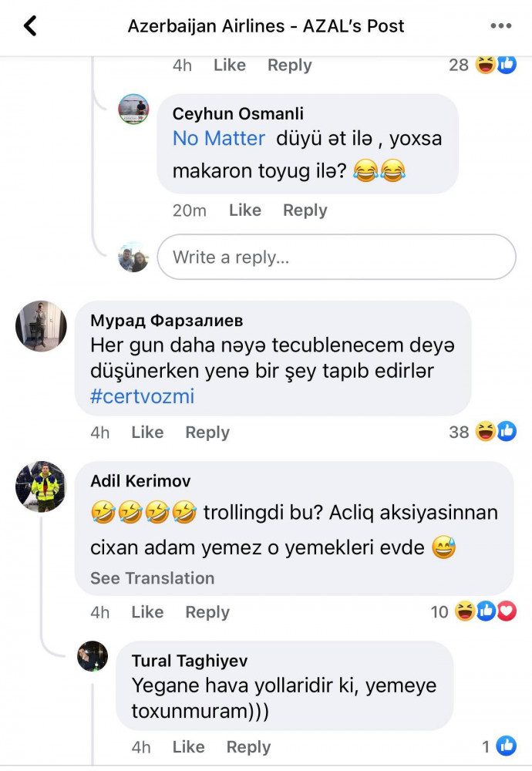Open Ceyhun Osmanli's profile picture
532x771 pixels.
(x=133, y=109)
